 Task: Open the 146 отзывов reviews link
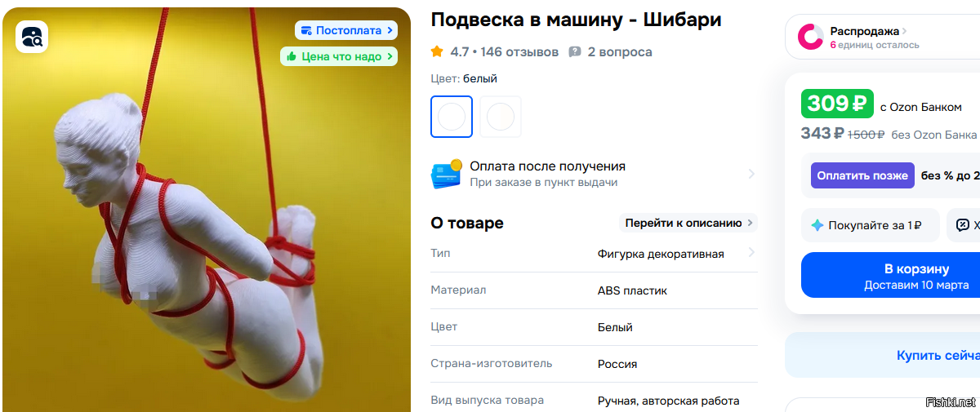click(519, 51)
